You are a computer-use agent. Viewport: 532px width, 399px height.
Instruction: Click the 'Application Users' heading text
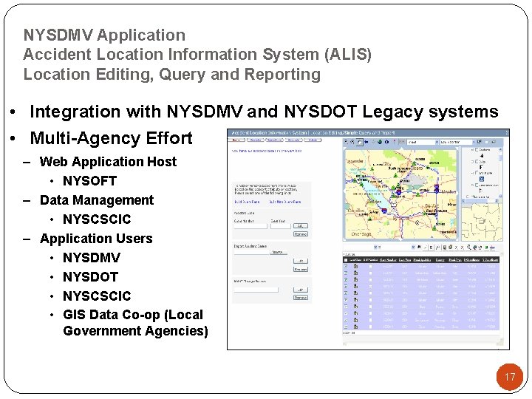[96, 239]
